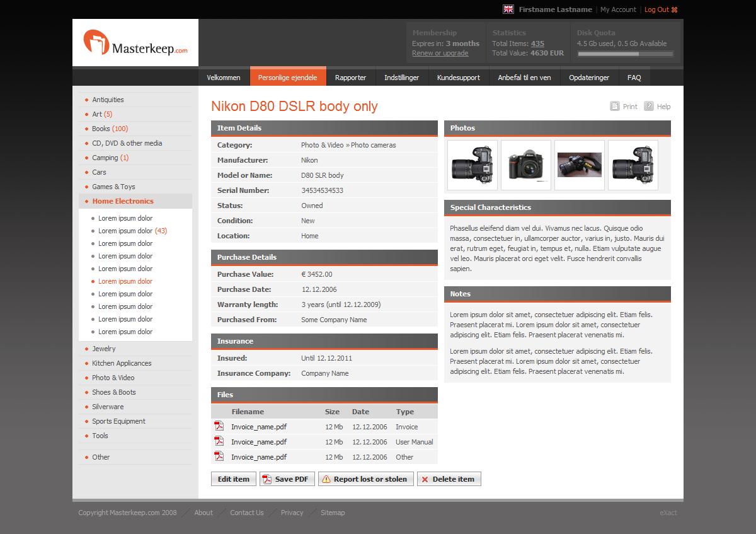Open the Indstillinger tab

402,78
